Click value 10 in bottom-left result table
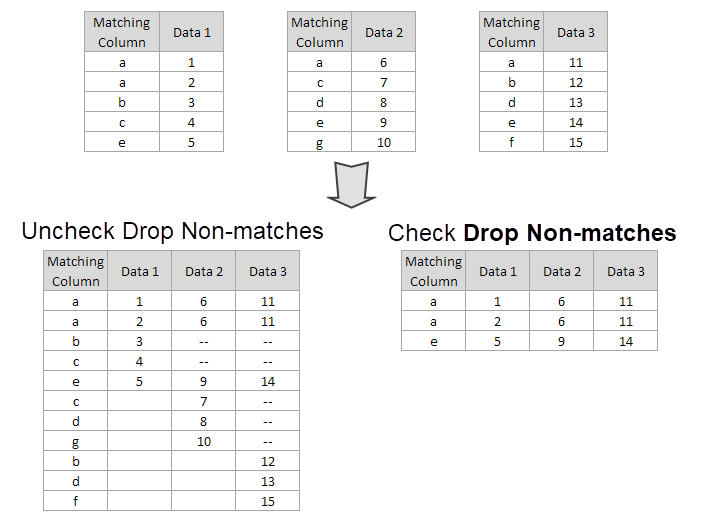The height and width of the screenshot is (522, 710). [x=204, y=441]
